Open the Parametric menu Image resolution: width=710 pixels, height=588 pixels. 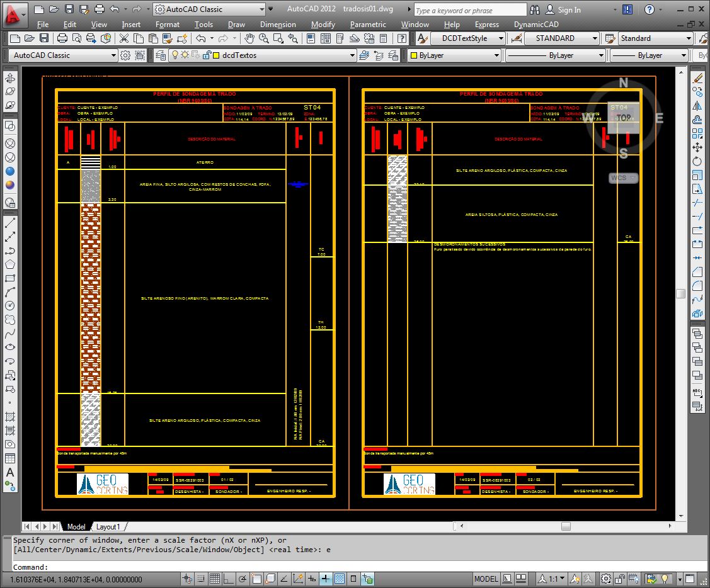tap(368, 25)
